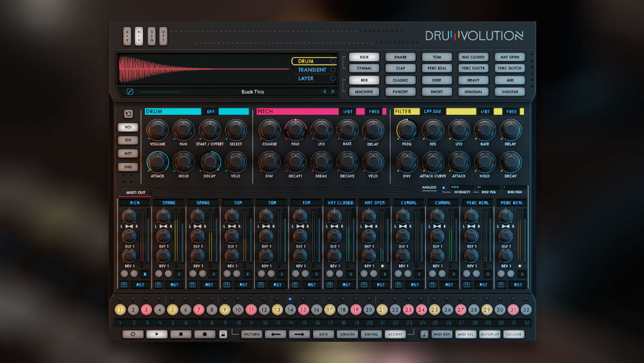Toggle the ANALOG switch
The width and height of the screenshot is (644, 363).
click(x=444, y=188)
